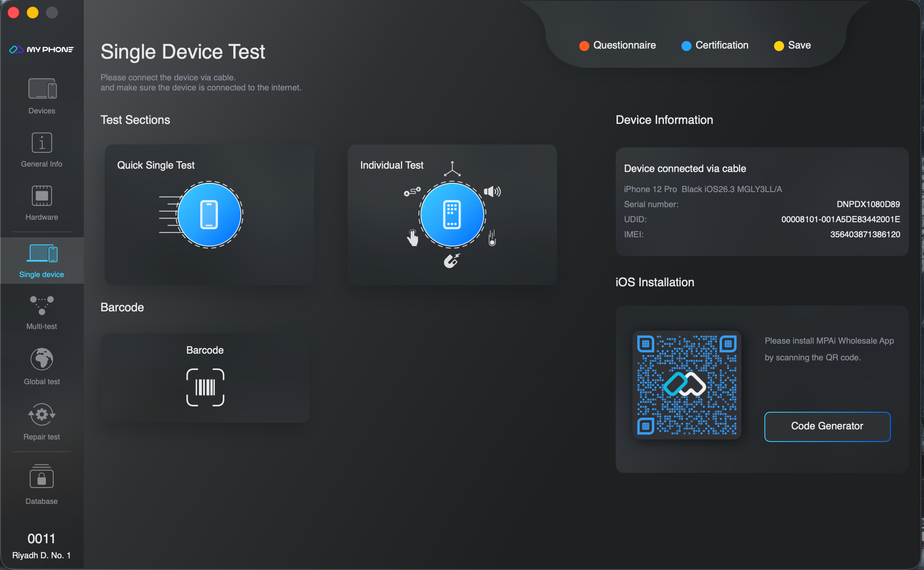Click the touch hand icon in Individual Test
Viewport: 924px width, 570px height.
[x=413, y=238]
